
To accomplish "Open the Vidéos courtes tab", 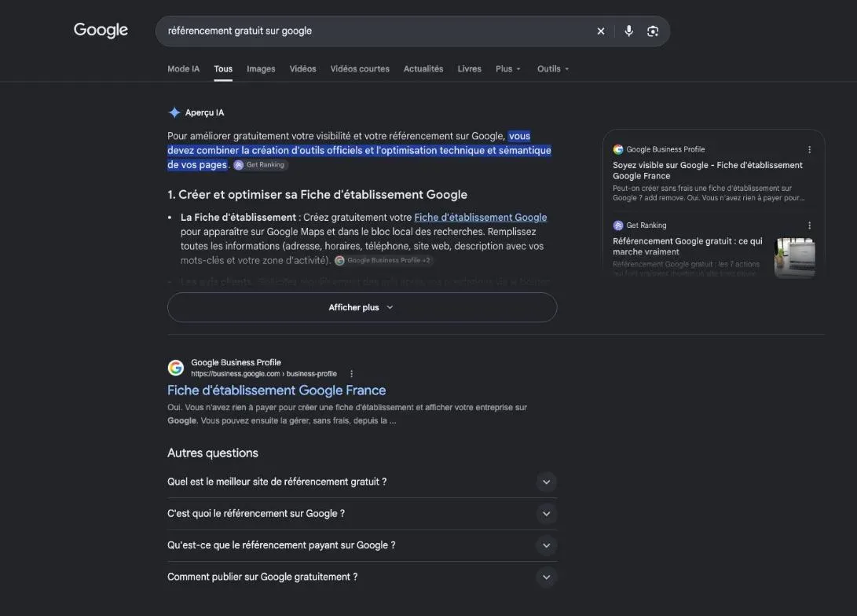I will (x=360, y=69).
